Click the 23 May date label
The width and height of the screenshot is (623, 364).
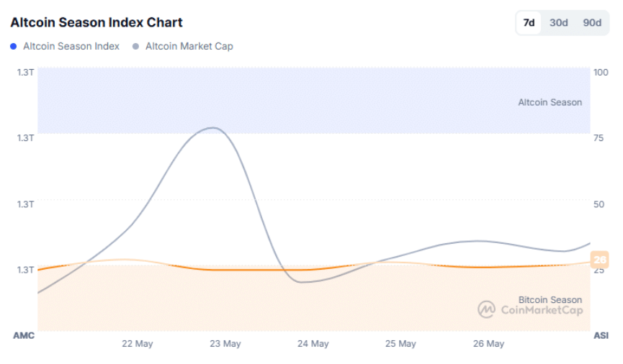(x=225, y=344)
